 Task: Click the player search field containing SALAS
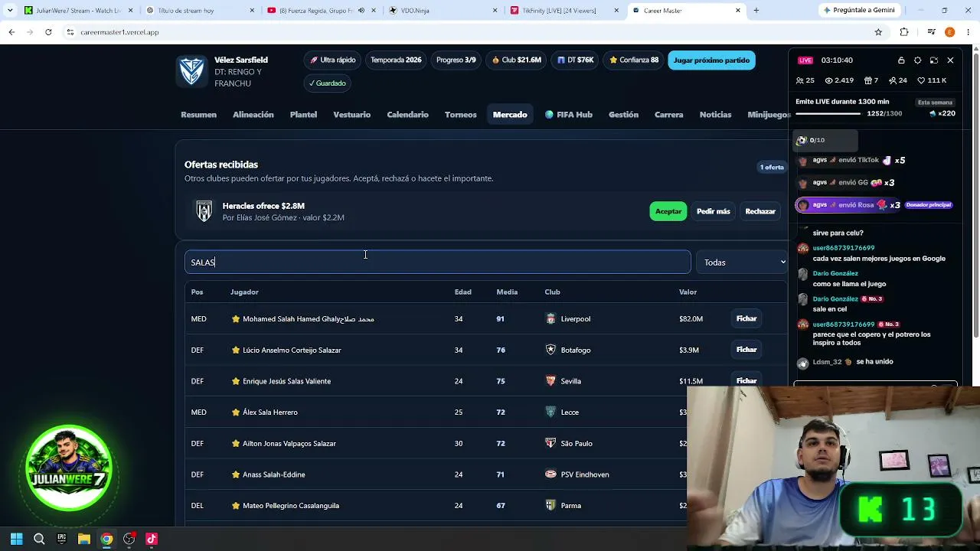point(438,262)
